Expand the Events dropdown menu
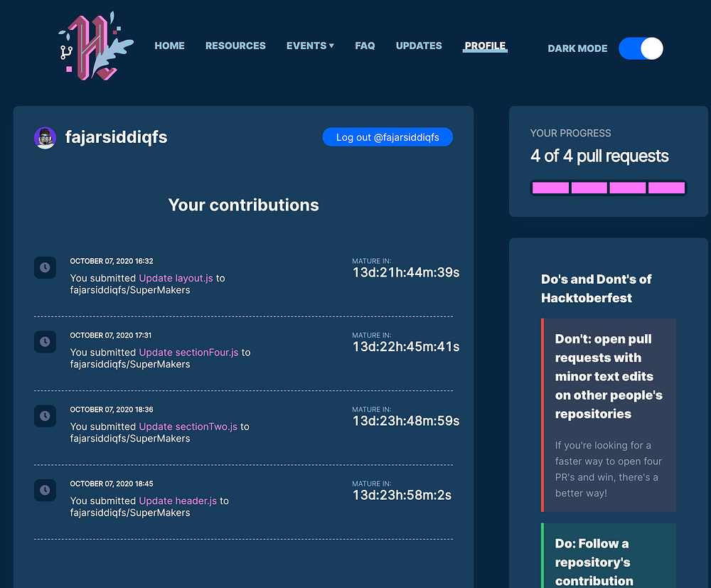Image resolution: width=711 pixels, height=588 pixels. tap(310, 46)
